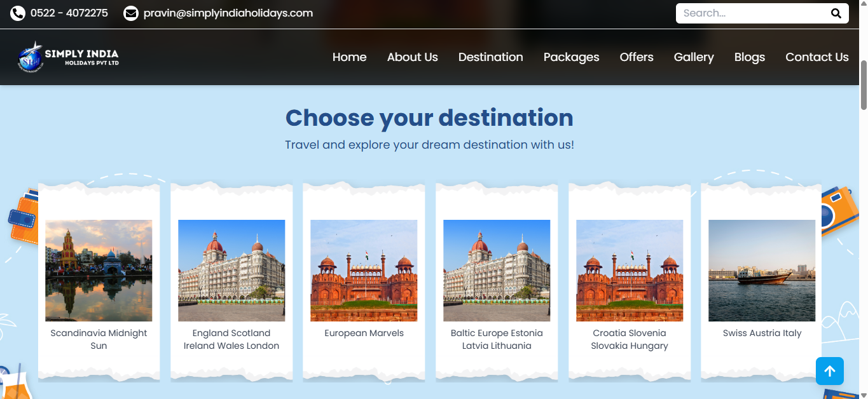Open the About Us page

pyautogui.click(x=412, y=57)
